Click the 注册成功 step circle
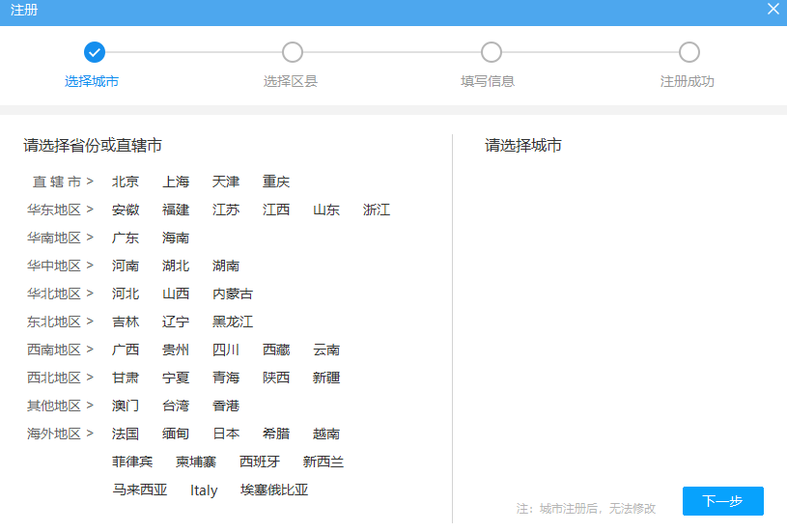 coord(689,52)
